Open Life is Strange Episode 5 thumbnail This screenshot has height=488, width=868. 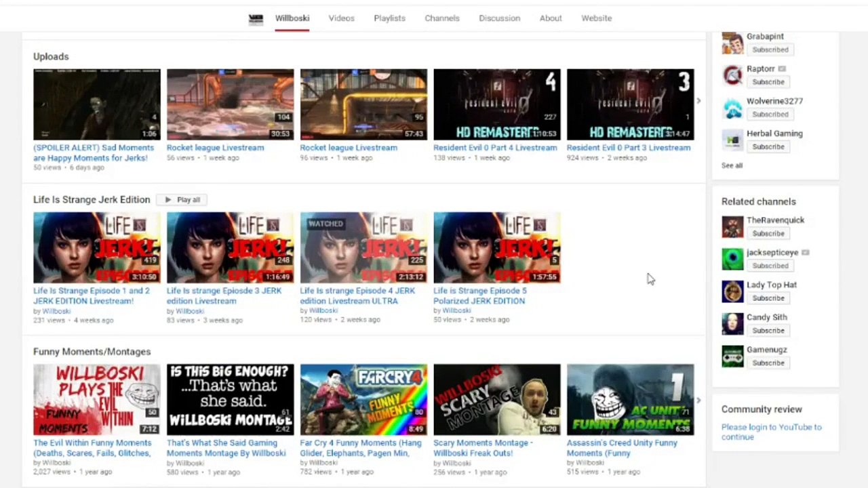tap(497, 248)
